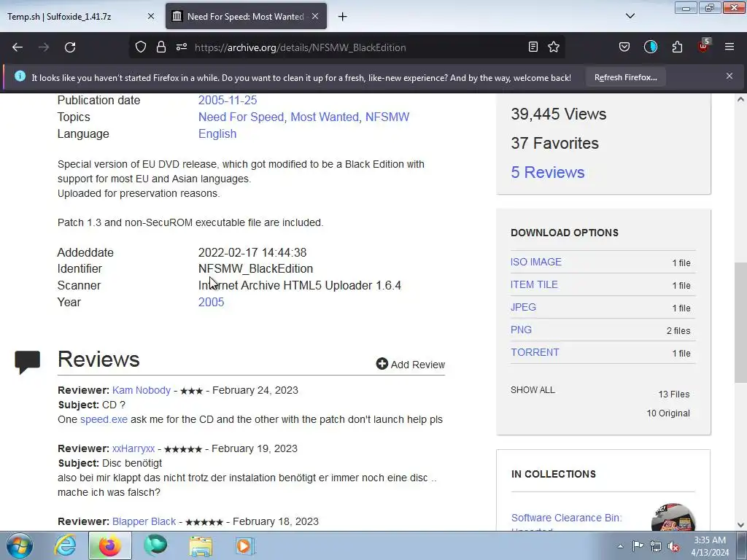
Task: Open the blue circular extension icon
Action: click(650, 47)
